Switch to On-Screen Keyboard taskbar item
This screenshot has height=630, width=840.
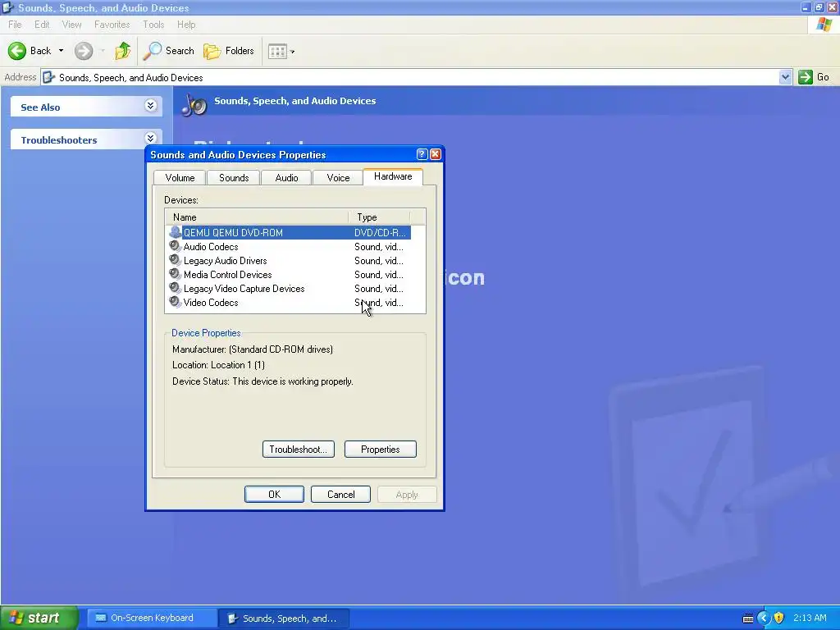(152, 619)
